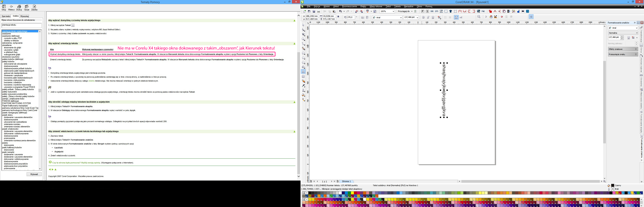Click the no-color X swatch in palette
This screenshot has height=207, width=644.
pos(307,193)
